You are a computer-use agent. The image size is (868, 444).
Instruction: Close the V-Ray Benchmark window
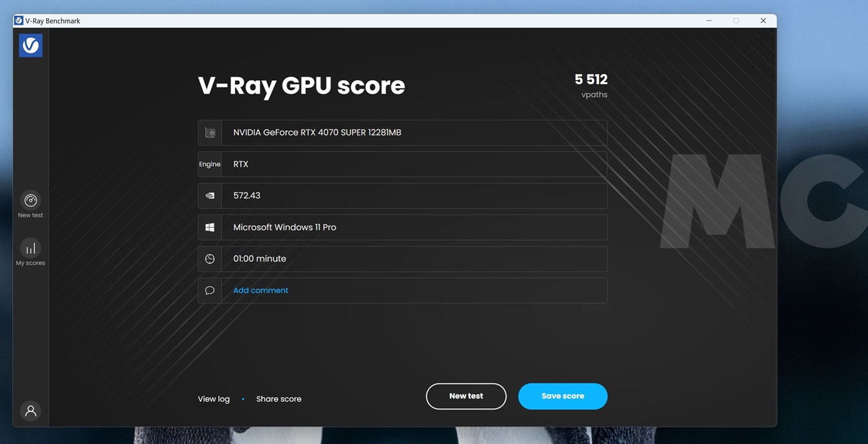pyautogui.click(x=763, y=21)
